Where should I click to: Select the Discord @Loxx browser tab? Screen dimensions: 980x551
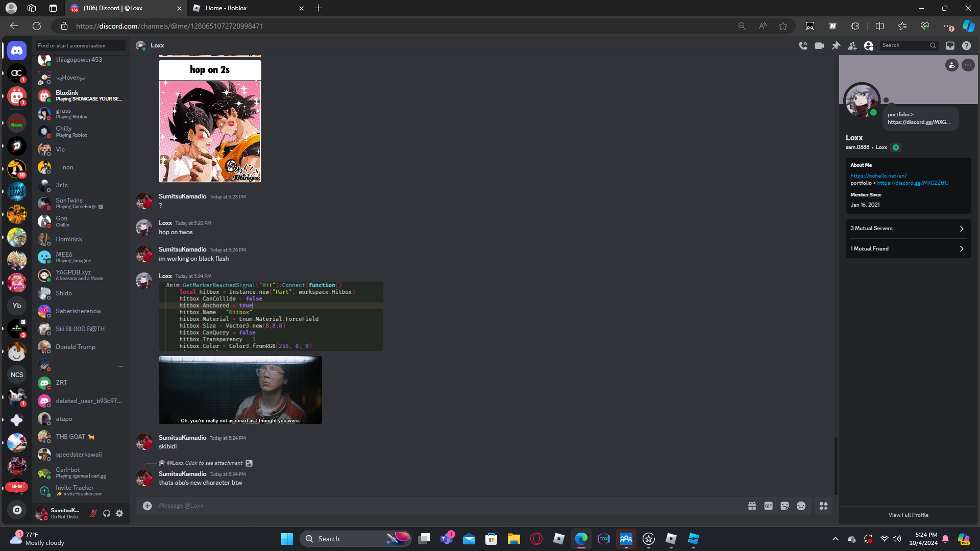coord(126,8)
